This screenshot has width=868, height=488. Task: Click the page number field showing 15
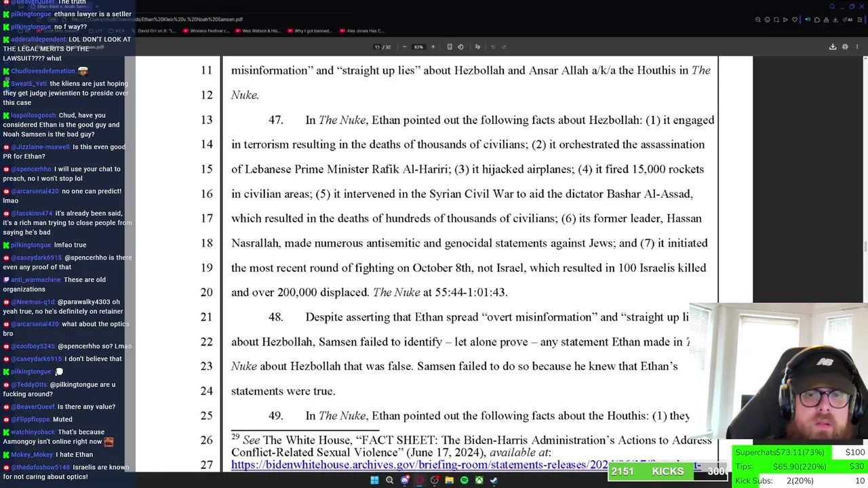(x=378, y=47)
